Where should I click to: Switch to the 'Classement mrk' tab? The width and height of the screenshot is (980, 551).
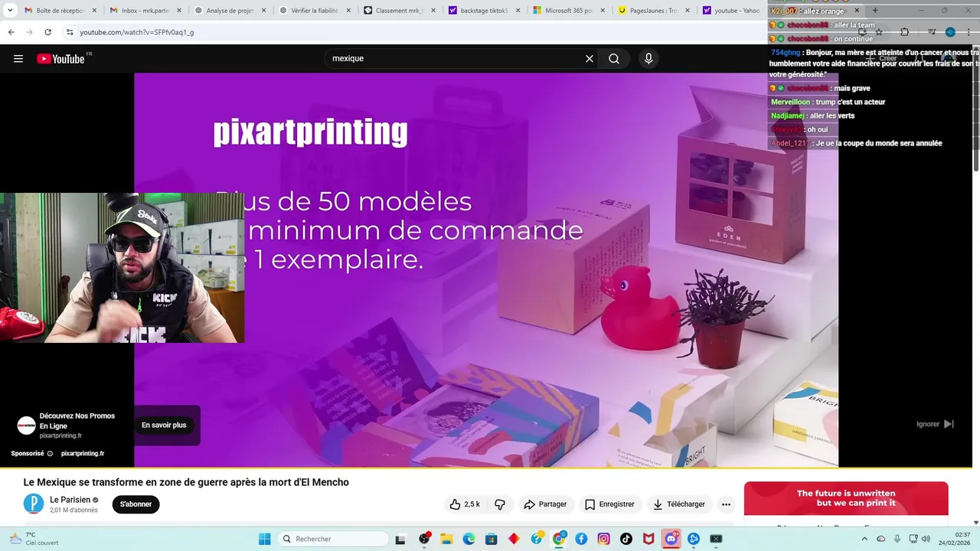click(x=393, y=11)
